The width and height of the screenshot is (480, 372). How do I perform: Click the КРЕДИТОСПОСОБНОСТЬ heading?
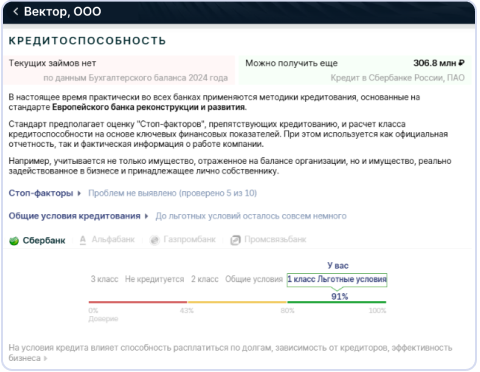pos(87,41)
